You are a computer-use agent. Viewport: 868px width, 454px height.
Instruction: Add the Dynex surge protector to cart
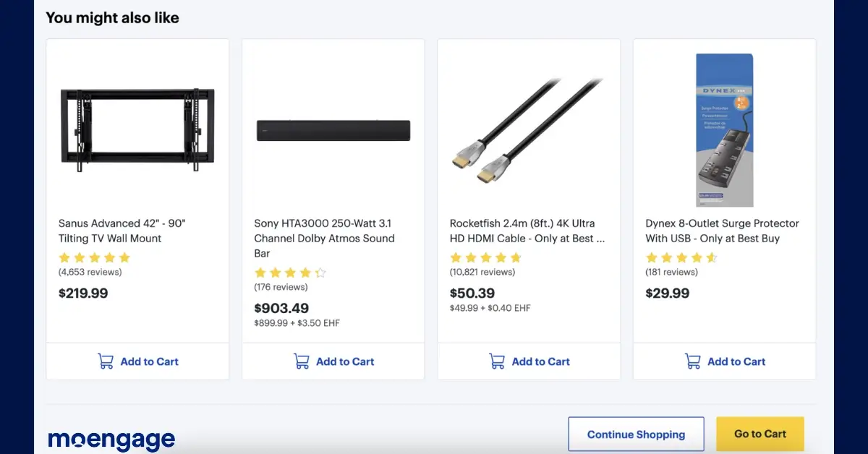point(725,361)
